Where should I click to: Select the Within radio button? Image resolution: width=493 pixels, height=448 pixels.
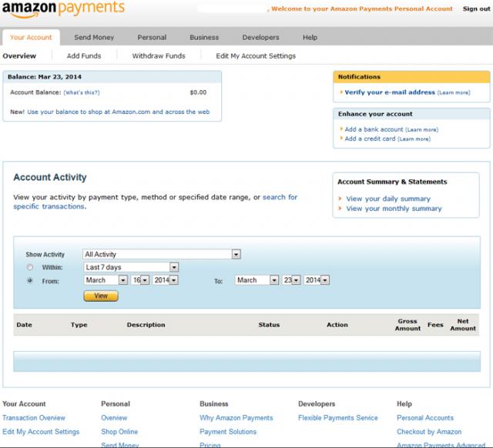(x=30, y=267)
